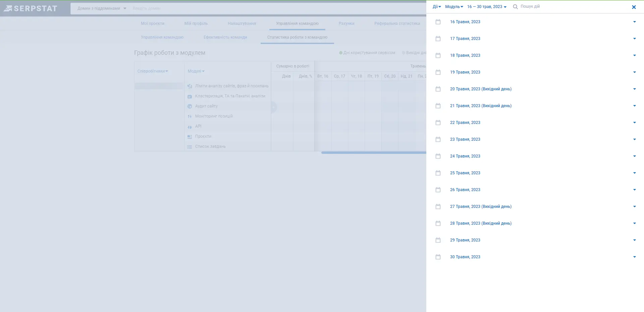
Task: Click calendar icon for 25 Травня, 2023
Action: [438, 173]
